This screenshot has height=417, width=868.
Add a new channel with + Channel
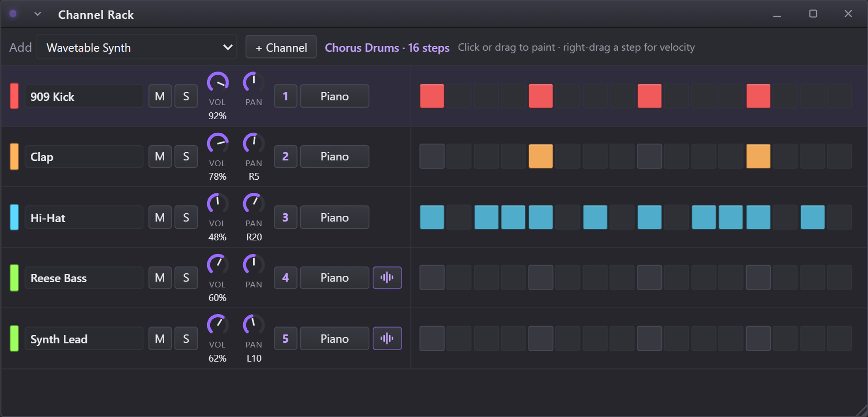click(281, 47)
